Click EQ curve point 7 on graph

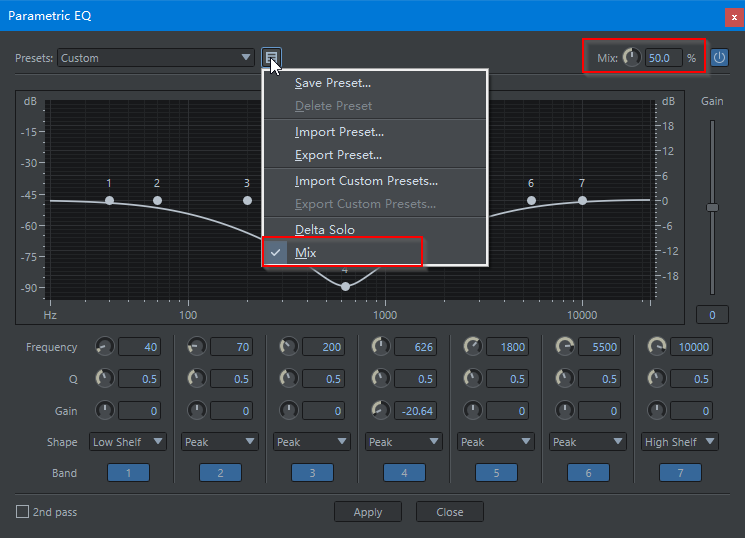tap(582, 201)
